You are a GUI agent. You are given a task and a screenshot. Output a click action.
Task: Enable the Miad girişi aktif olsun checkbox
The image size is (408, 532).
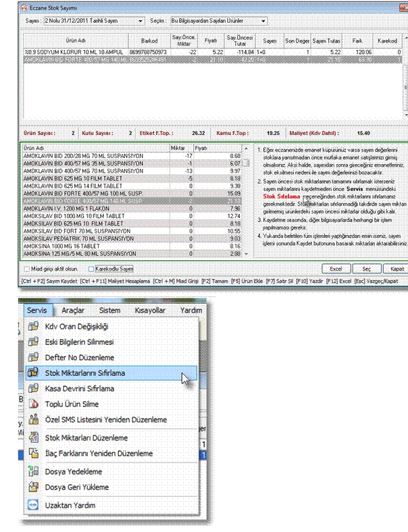click(x=26, y=268)
